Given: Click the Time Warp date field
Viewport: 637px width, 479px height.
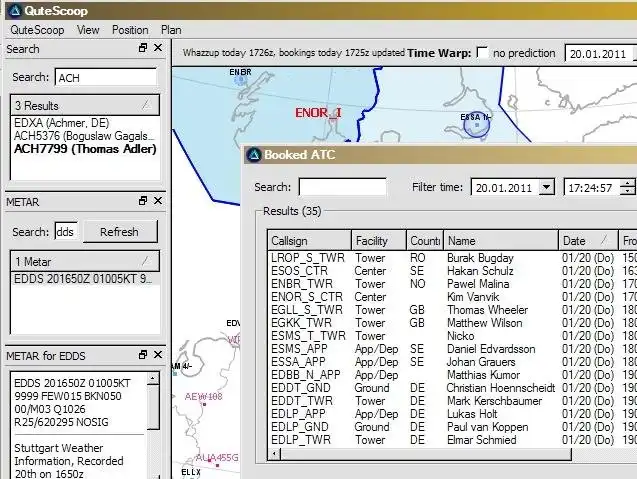Looking at the screenshot, I should (600, 54).
